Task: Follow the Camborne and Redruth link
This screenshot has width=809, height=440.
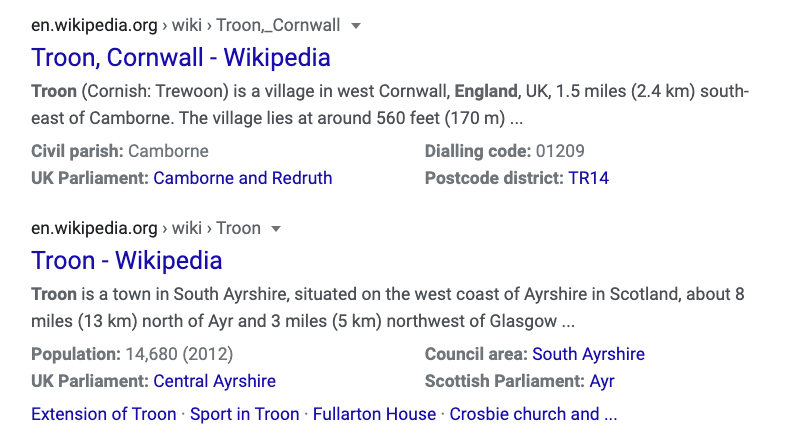Action: click(x=242, y=178)
